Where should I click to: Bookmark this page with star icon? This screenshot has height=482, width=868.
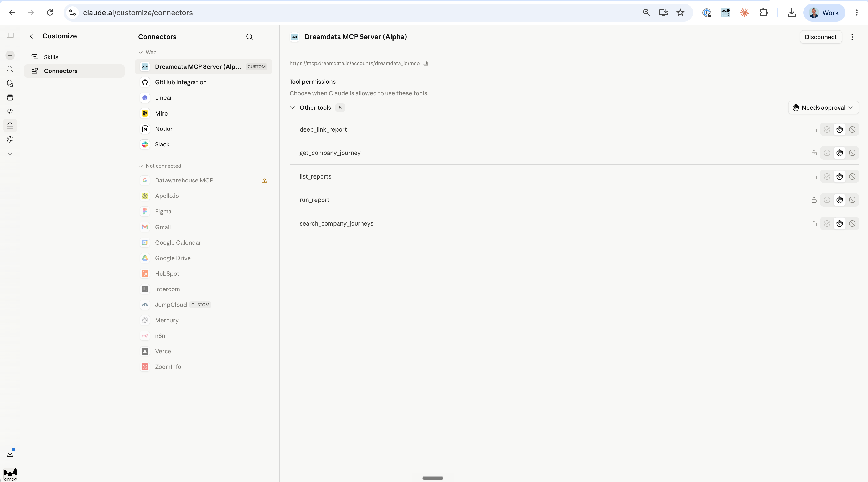[680, 13]
